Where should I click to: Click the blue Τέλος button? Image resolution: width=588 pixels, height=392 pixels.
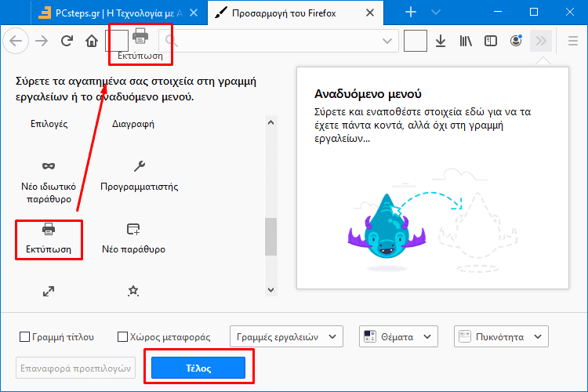[x=198, y=368]
